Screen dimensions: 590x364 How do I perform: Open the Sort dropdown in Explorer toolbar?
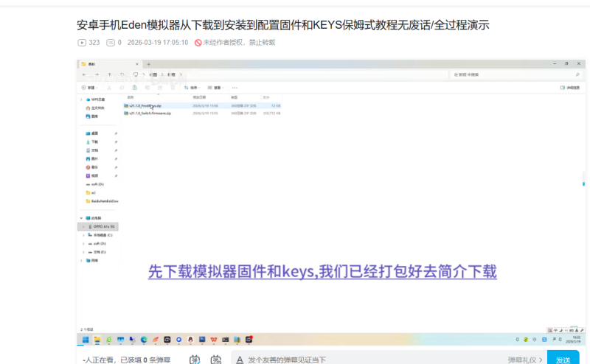[x=192, y=88]
